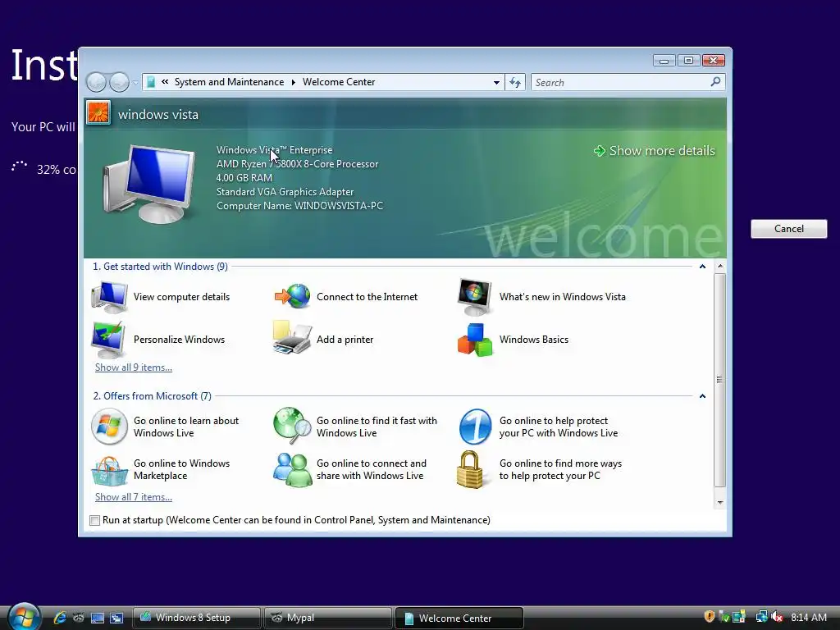Screen dimensions: 840x630
Task: Click the Back navigation arrow
Action: coord(97,83)
